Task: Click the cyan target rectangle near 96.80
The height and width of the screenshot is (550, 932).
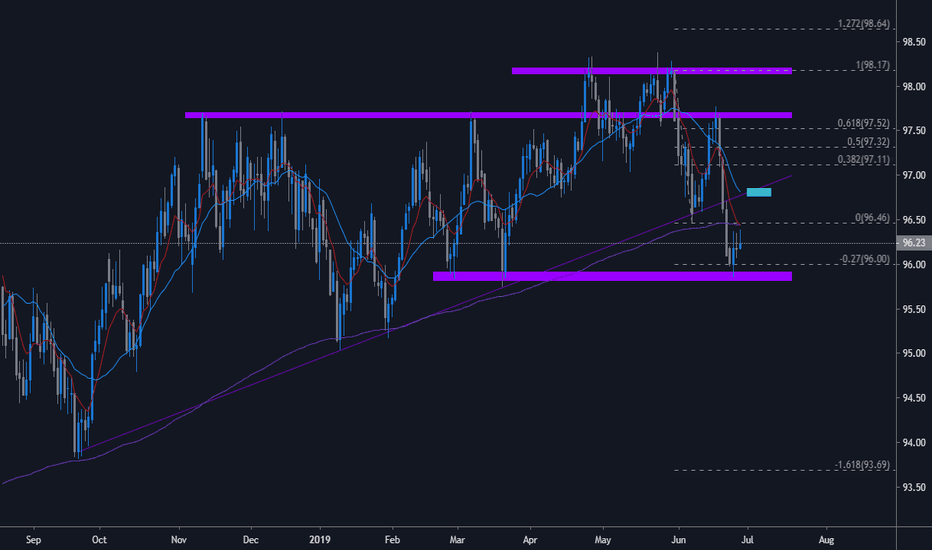Action: 759,192
